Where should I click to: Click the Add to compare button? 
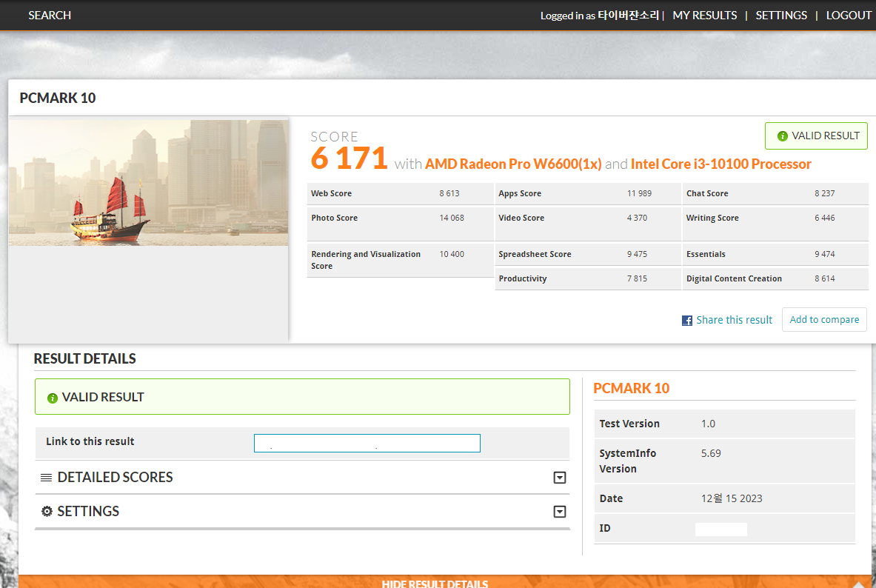[x=824, y=319]
